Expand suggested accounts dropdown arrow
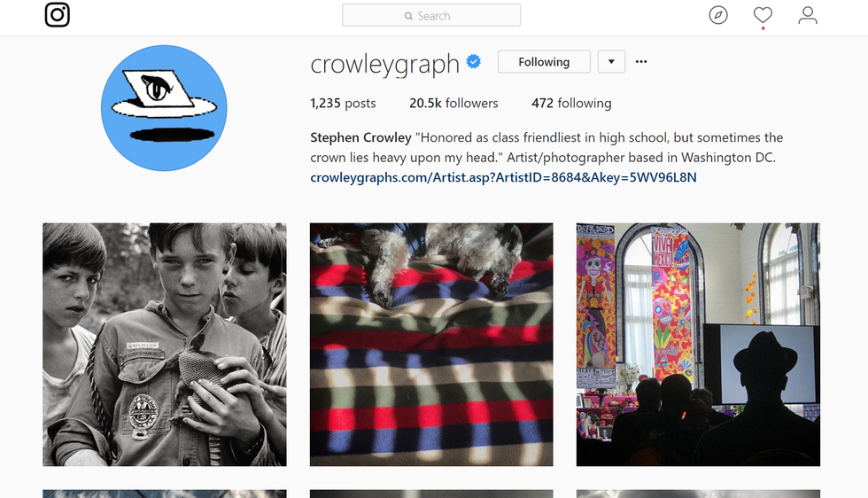Screen dimensions: 868x498 (x=611, y=61)
